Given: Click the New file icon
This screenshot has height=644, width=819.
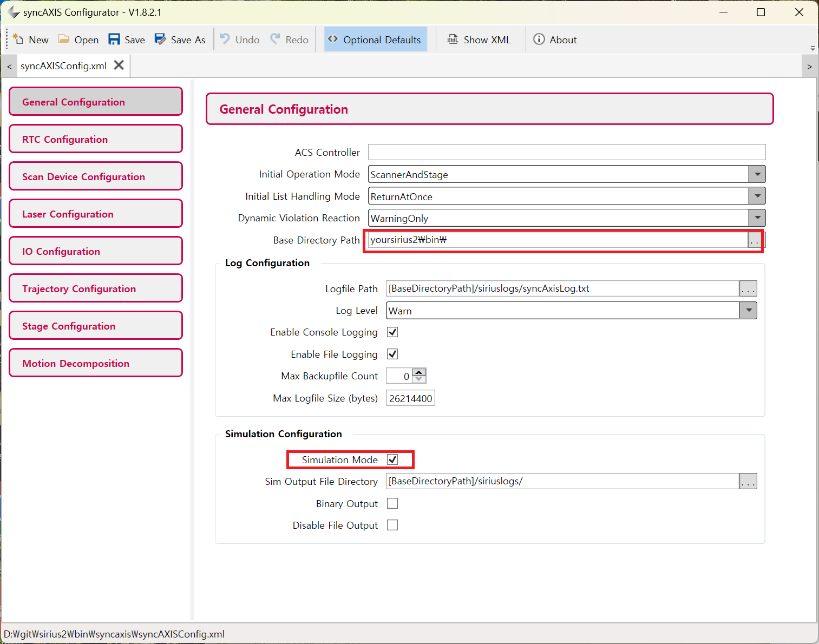Looking at the screenshot, I should pyautogui.click(x=18, y=39).
